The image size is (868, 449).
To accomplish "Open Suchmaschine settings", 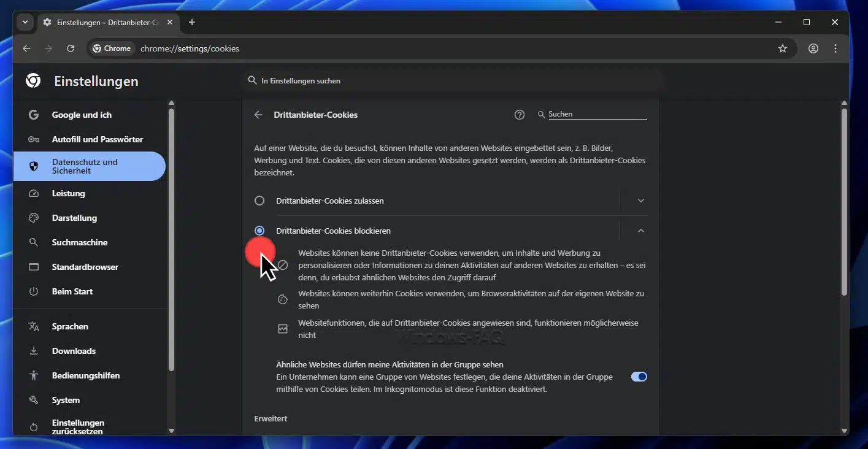I will pyautogui.click(x=80, y=242).
